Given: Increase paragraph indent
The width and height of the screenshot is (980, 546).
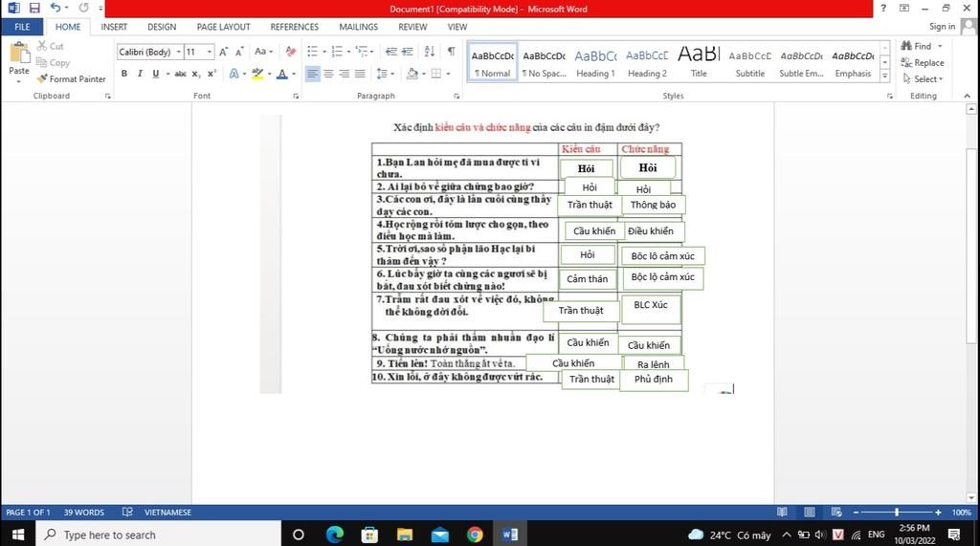Looking at the screenshot, I should tap(408, 52).
